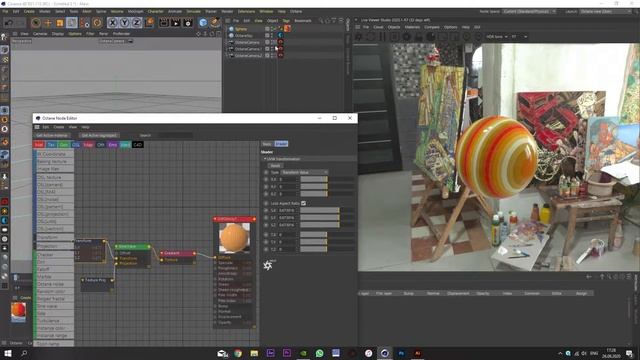Click Object Manager search magnifier icon
This screenshot has height=360, width=640.
[x=321, y=20]
